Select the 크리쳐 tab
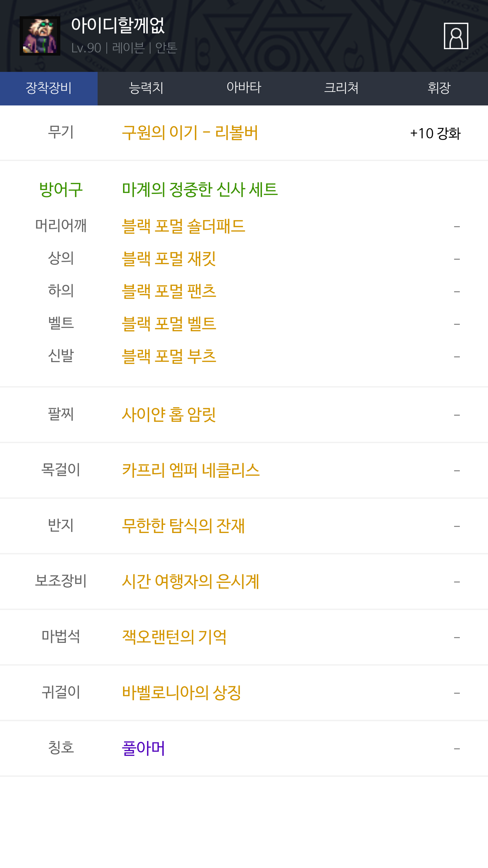488x868 pixels. click(341, 88)
